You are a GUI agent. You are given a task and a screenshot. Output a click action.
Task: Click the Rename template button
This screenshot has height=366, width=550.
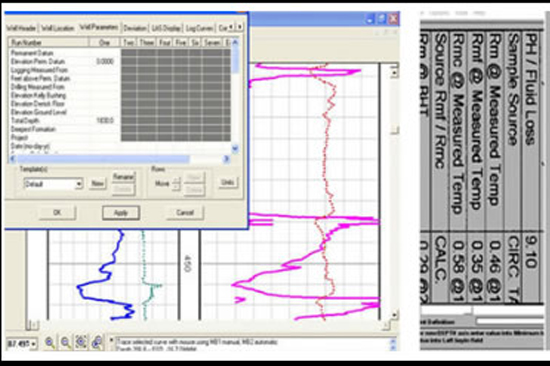[x=123, y=177]
